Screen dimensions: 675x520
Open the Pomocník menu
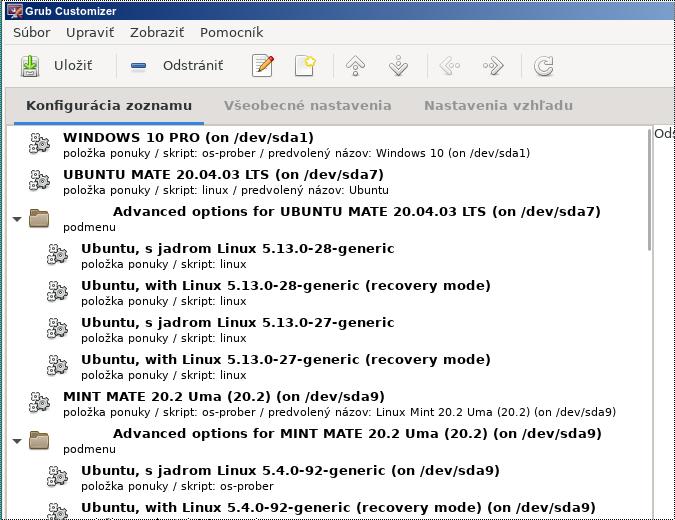point(231,32)
